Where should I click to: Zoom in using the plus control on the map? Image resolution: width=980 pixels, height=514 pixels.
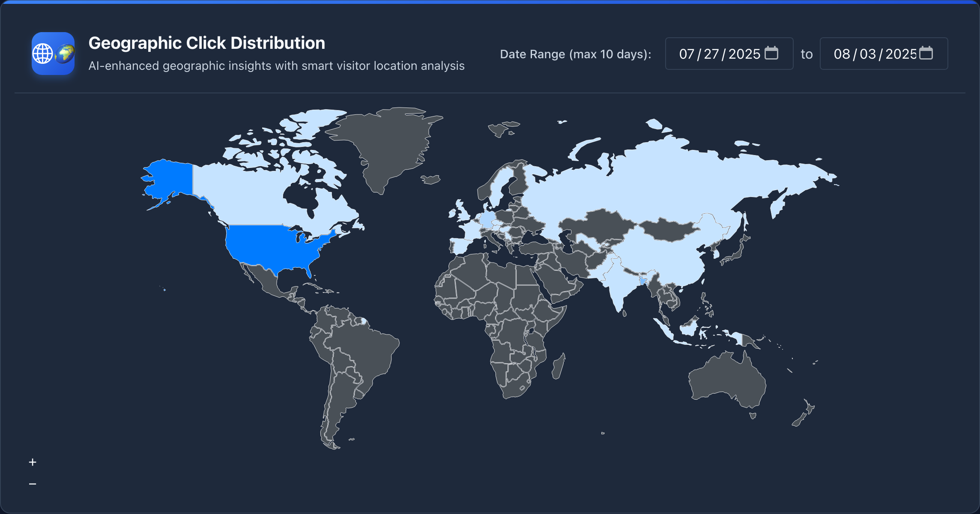32,462
